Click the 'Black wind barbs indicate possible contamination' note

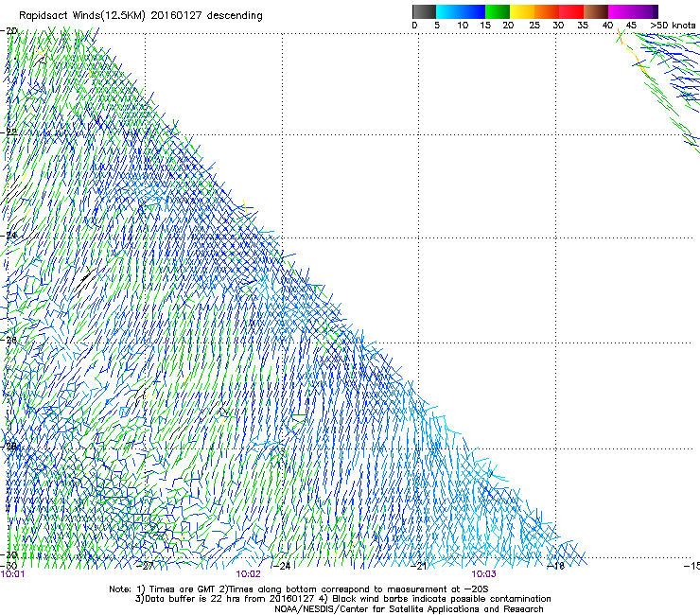tap(435, 599)
